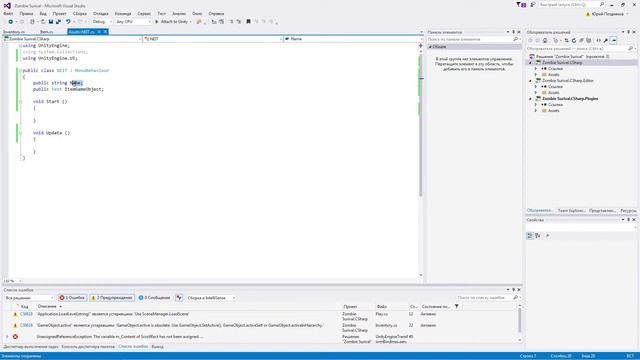The width and height of the screenshot is (640, 360).
Task: Open the Any CPU platform dropdown
Action: 133,22
